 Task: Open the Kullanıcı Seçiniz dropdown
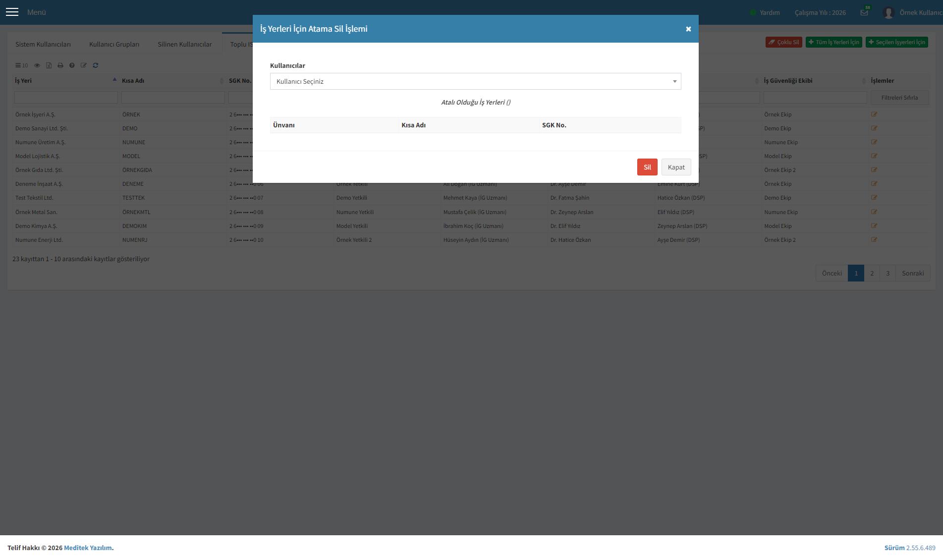(475, 81)
